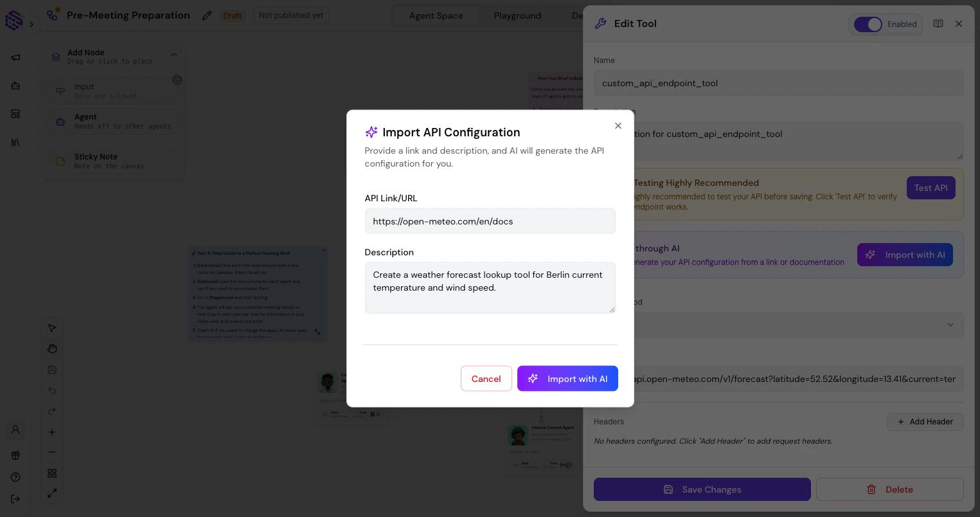Open the user profile icon
The width and height of the screenshot is (980, 517).
pyautogui.click(x=15, y=430)
